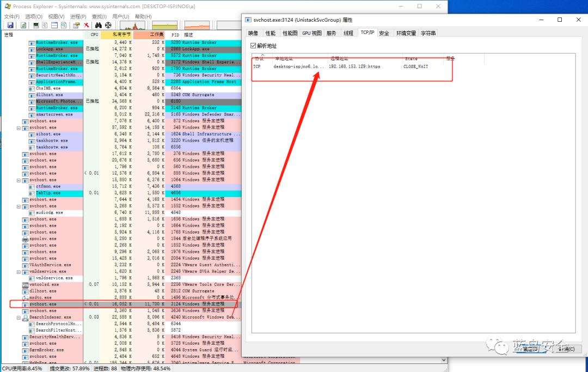Collapse the svchost.exe node above ctfmon.exe

19,180
